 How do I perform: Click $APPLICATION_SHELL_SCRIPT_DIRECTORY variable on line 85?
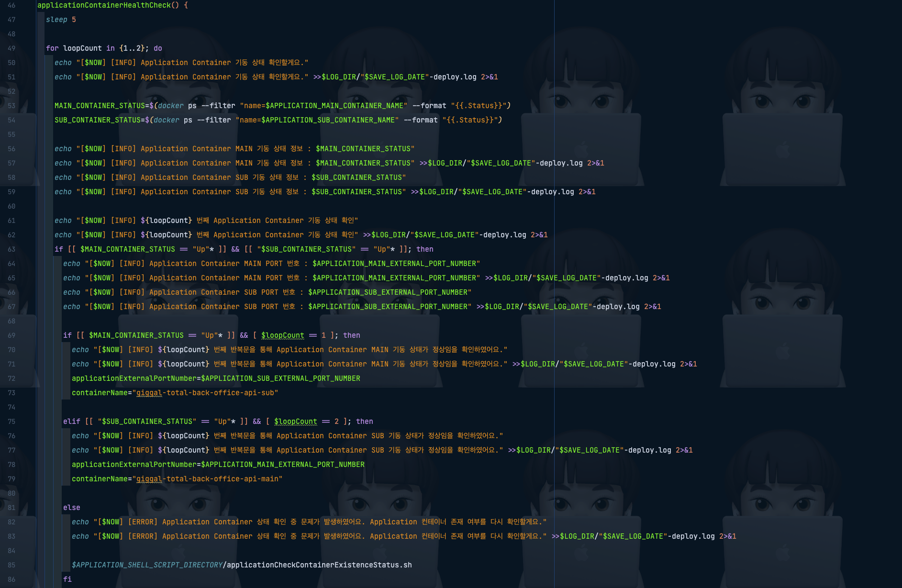[147, 565]
